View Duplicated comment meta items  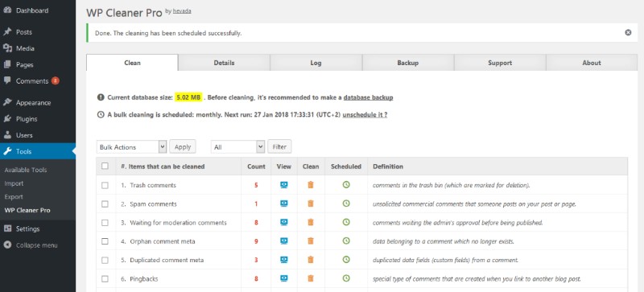[284, 260]
